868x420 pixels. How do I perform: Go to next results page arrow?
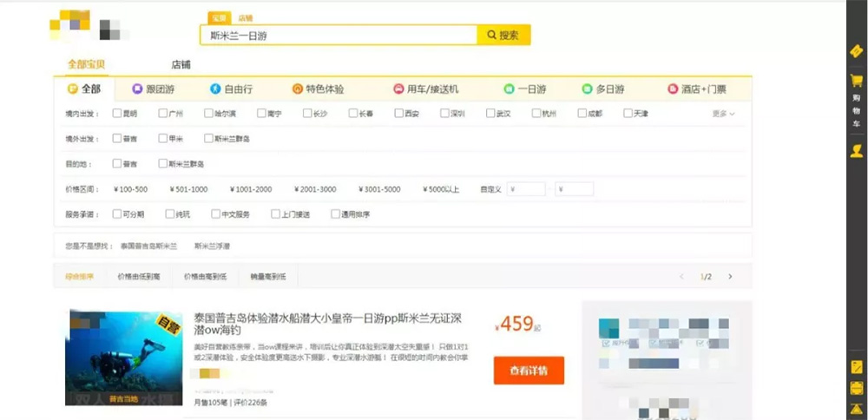coord(730,276)
